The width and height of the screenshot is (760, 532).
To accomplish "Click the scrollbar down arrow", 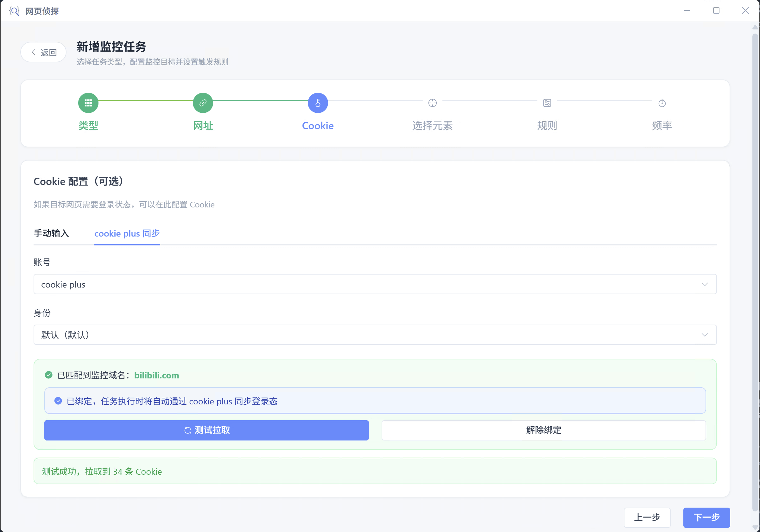I will [x=755, y=527].
